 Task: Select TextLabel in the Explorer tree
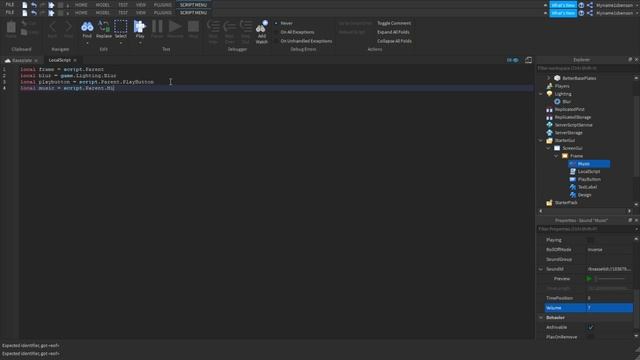point(587,187)
